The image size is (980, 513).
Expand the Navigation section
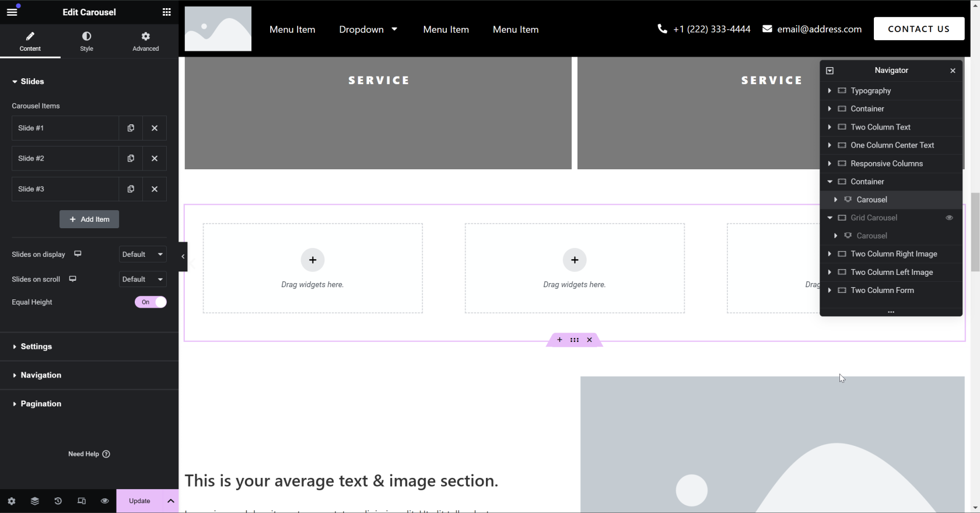tap(41, 375)
